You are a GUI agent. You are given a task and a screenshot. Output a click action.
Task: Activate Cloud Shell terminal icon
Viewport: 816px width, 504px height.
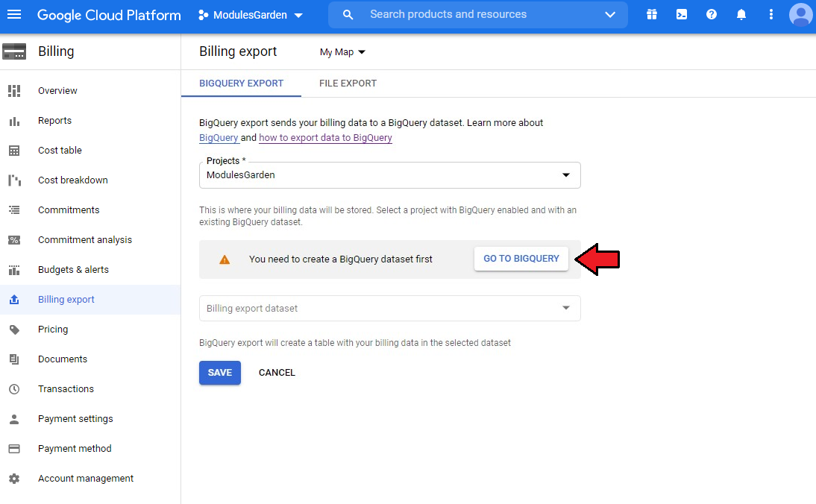click(x=681, y=15)
